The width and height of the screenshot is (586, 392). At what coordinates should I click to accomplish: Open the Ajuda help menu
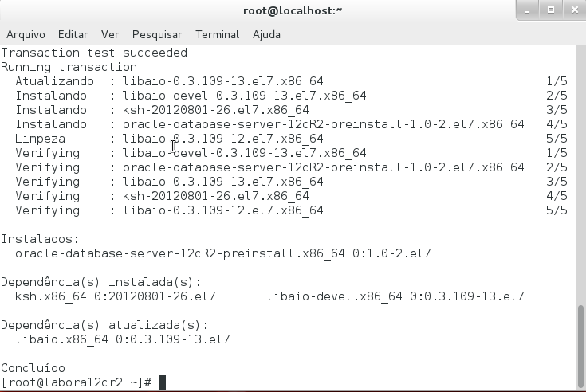point(266,35)
